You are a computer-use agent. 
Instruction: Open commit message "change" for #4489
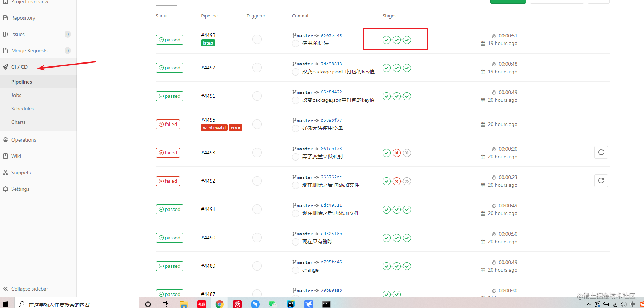tap(310, 270)
